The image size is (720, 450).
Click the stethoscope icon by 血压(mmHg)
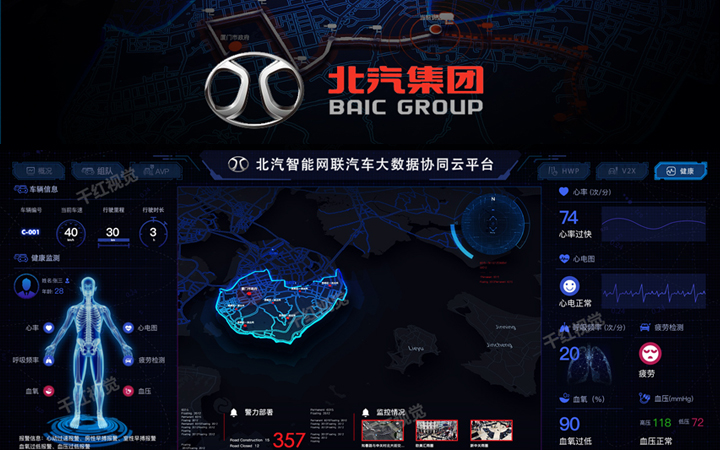[644, 398]
